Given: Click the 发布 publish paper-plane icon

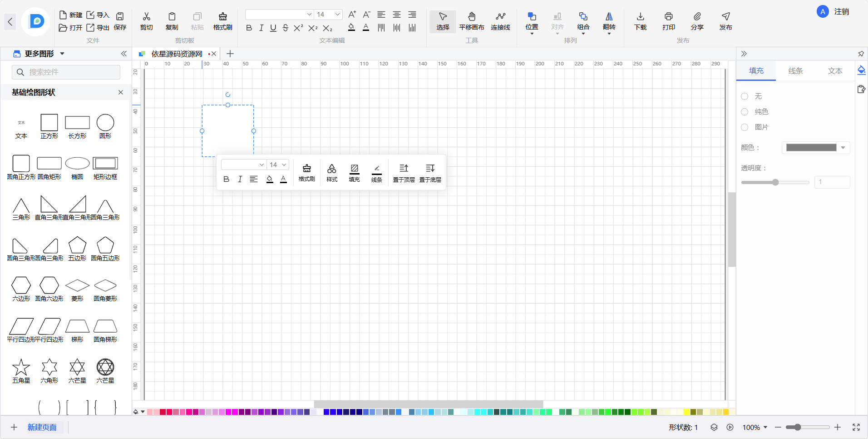Looking at the screenshot, I should click(725, 21).
